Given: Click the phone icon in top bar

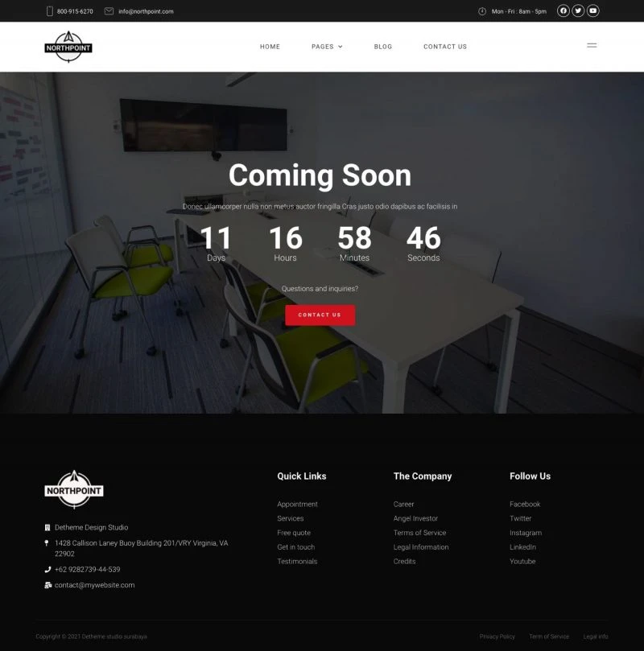Looking at the screenshot, I should click(50, 11).
